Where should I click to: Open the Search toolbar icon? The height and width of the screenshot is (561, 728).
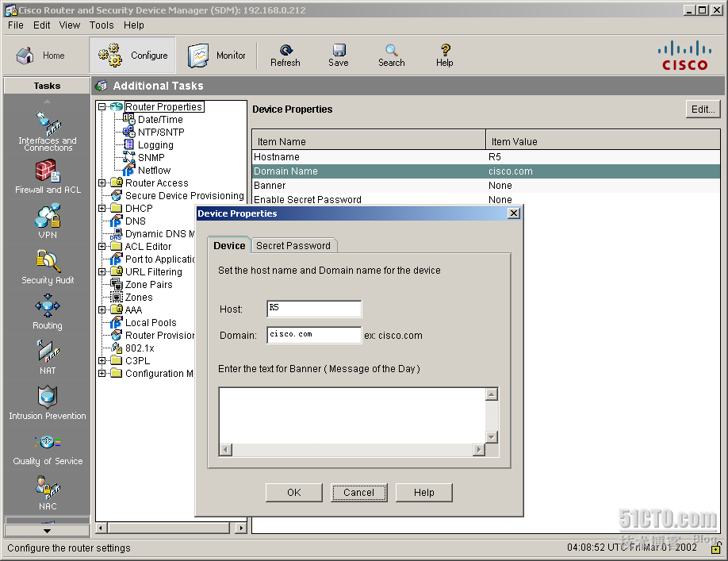[x=392, y=56]
